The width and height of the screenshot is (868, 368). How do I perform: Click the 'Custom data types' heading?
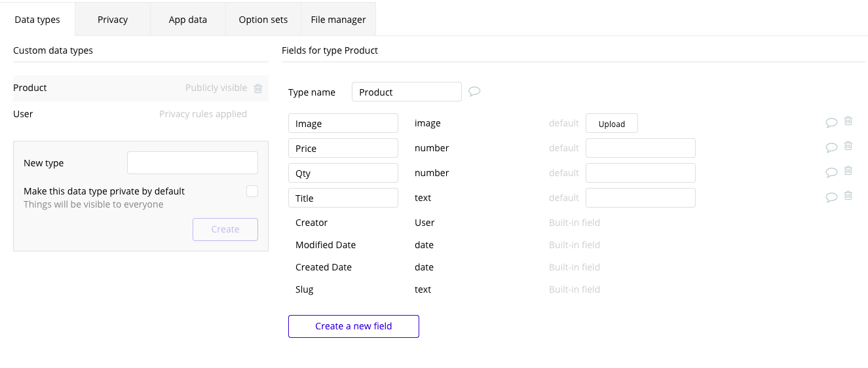53,50
